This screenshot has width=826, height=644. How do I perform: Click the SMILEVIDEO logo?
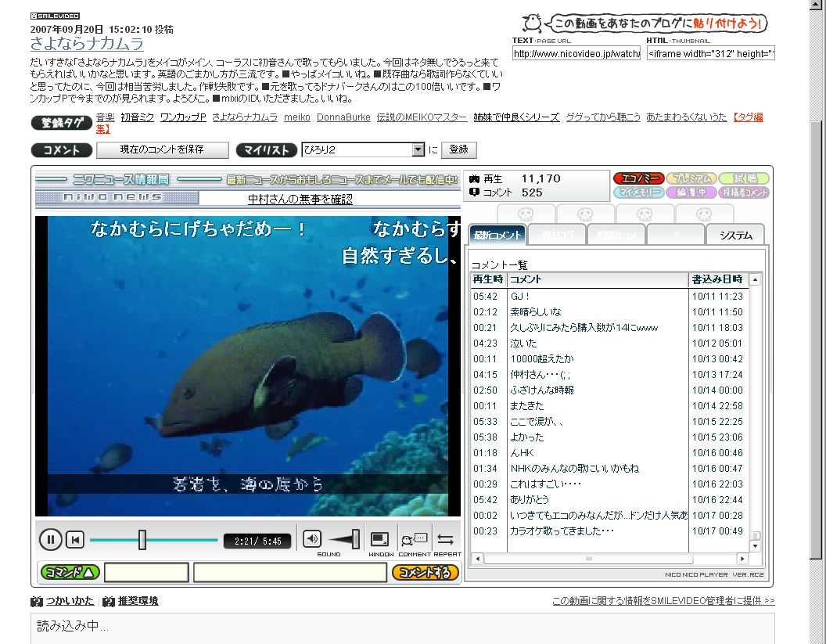click(x=56, y=16)
